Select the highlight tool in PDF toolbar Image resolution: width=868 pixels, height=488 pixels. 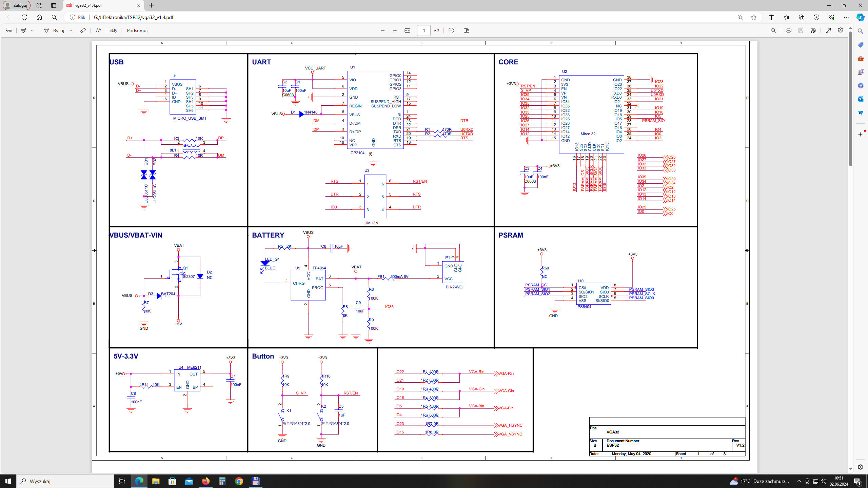pos(23,30)
